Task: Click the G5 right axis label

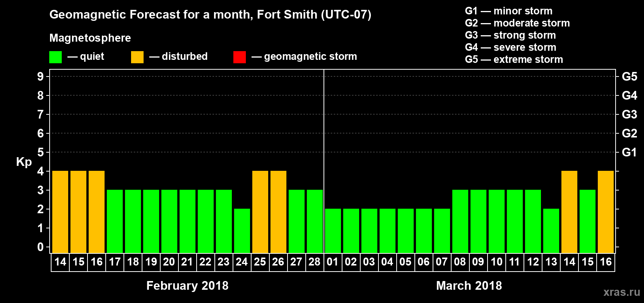Action: pos(630,77)
